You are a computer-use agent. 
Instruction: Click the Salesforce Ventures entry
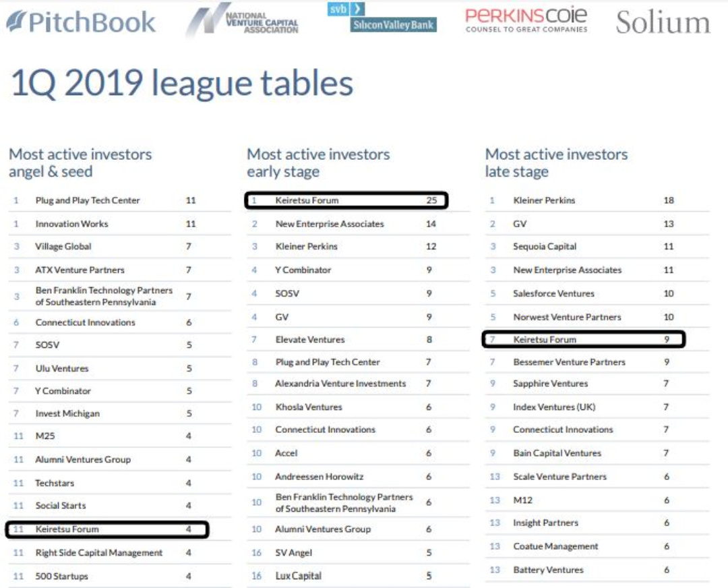(x=553, y=293)
